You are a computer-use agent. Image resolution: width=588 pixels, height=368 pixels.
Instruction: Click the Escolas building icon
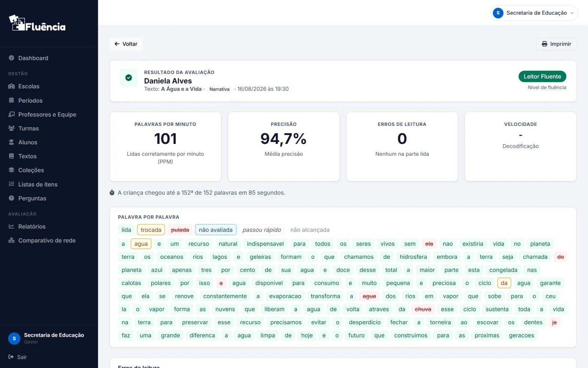coord(11,86)
